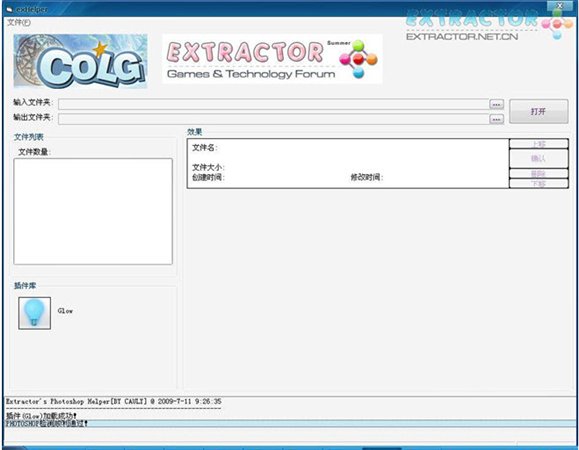Browse for the 输入文件夹 path
This screenshot has width=579, height=450.
(x=496, y=104)
